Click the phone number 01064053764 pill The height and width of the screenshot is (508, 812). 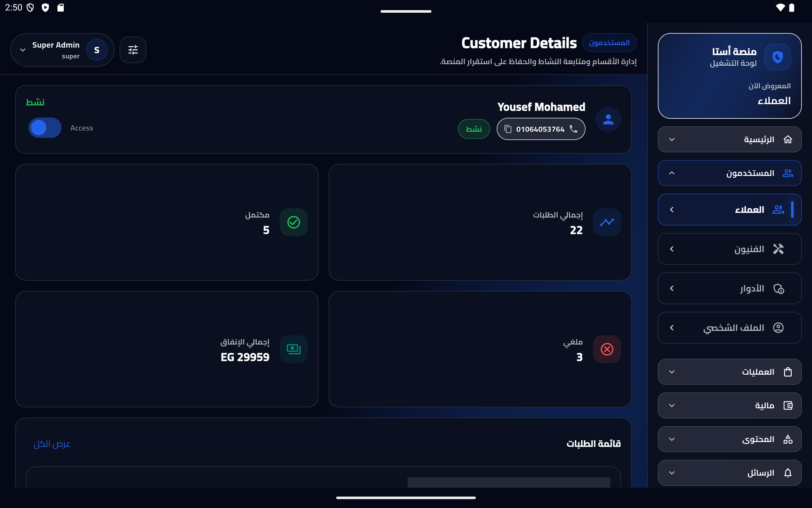pos(541,129)
